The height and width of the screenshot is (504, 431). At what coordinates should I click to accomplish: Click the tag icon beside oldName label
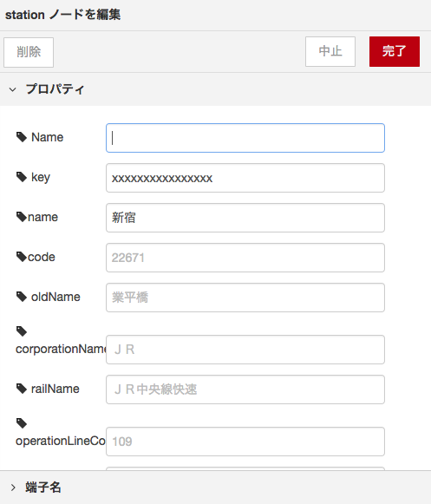[x=22, y=297]
